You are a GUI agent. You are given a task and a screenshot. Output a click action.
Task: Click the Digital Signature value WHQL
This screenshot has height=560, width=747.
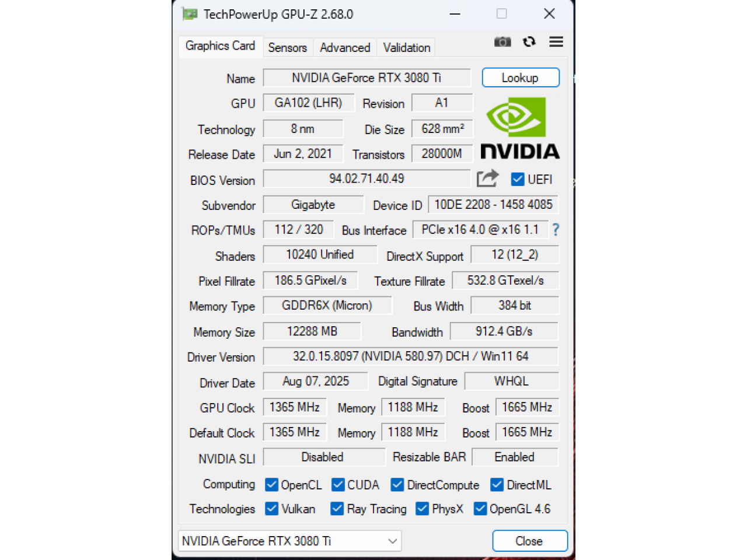pos(512,381)
